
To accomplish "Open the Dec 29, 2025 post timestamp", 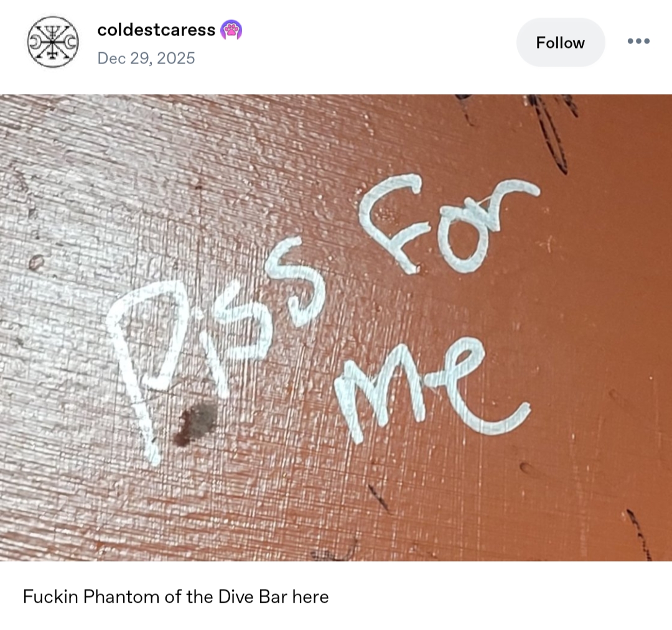I will (x=146, y=58).
